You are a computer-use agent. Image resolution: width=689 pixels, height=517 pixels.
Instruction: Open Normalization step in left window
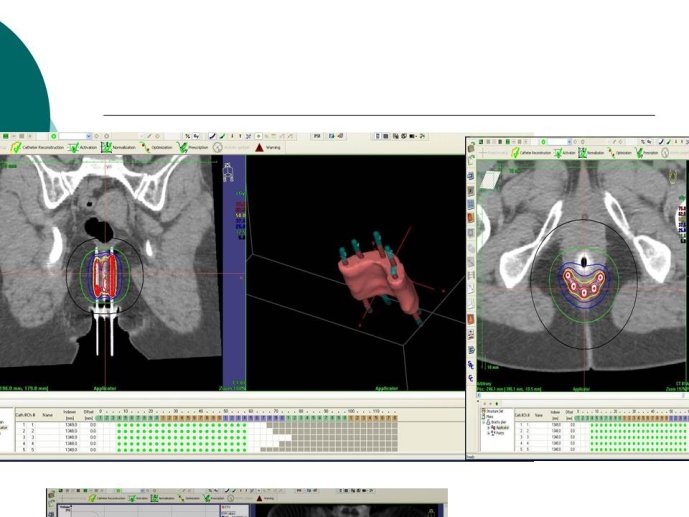click(x=119, y=148)
